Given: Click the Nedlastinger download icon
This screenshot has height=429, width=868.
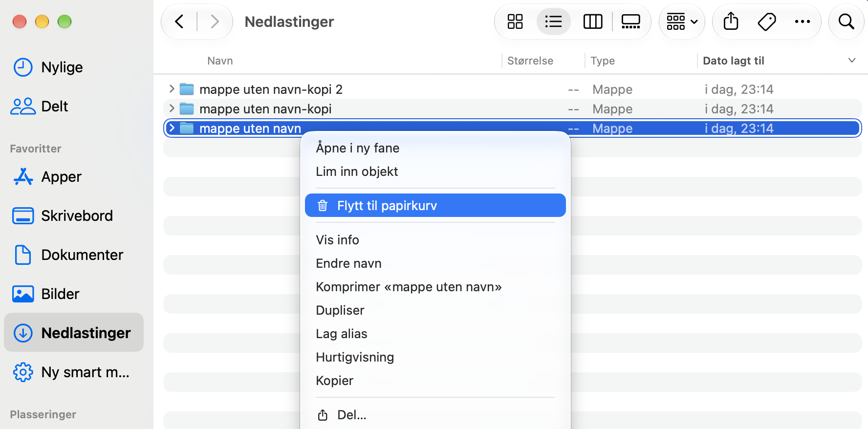Looking at the screenshot, I should pyautogui.click(x=23, y=333).
